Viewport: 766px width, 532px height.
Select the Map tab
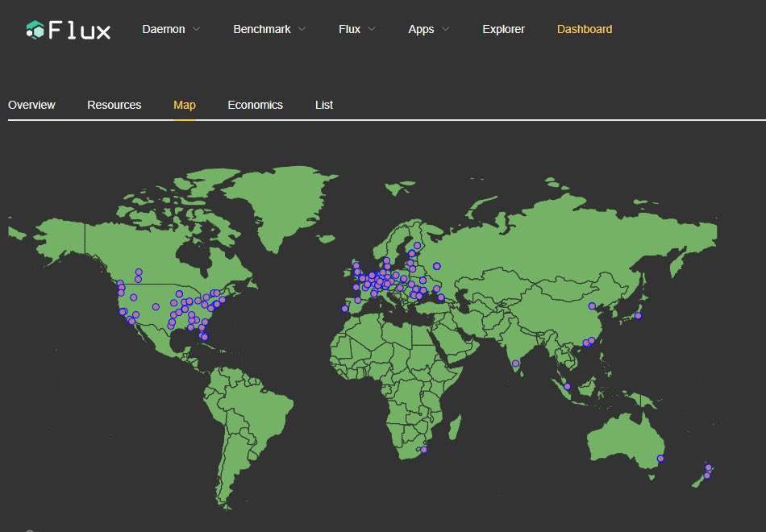pyautogui.click(x=185, y=105)
